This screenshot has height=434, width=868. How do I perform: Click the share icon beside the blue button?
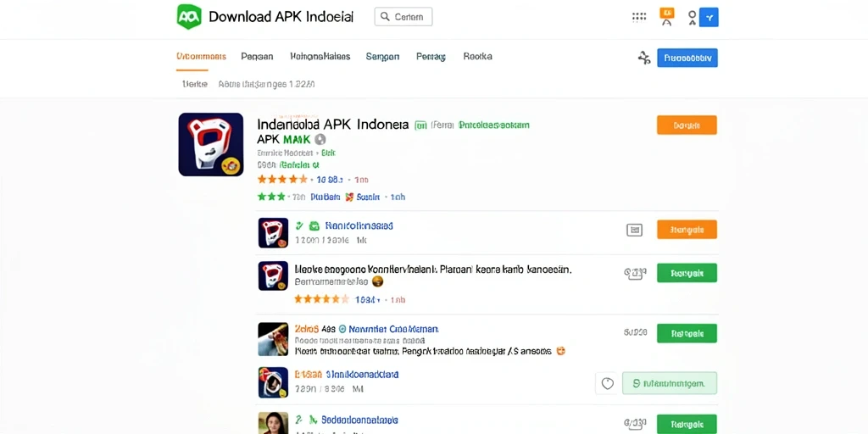tap(644, 58)
